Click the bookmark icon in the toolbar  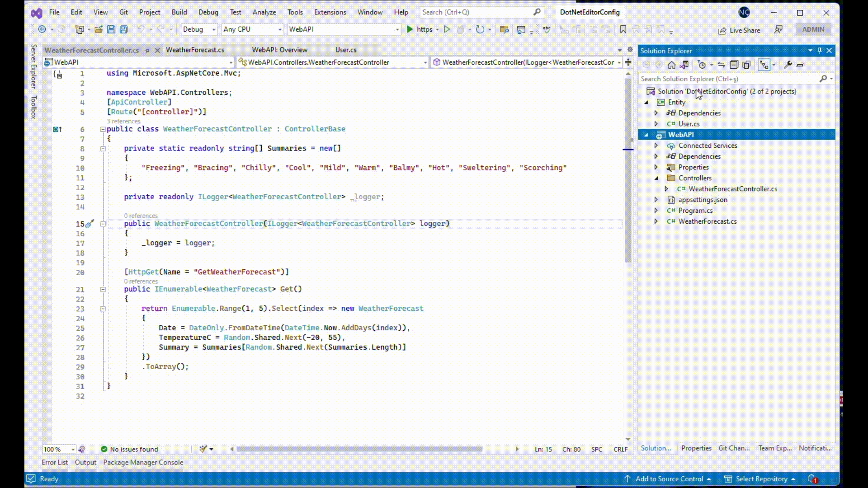pos(623,29)
